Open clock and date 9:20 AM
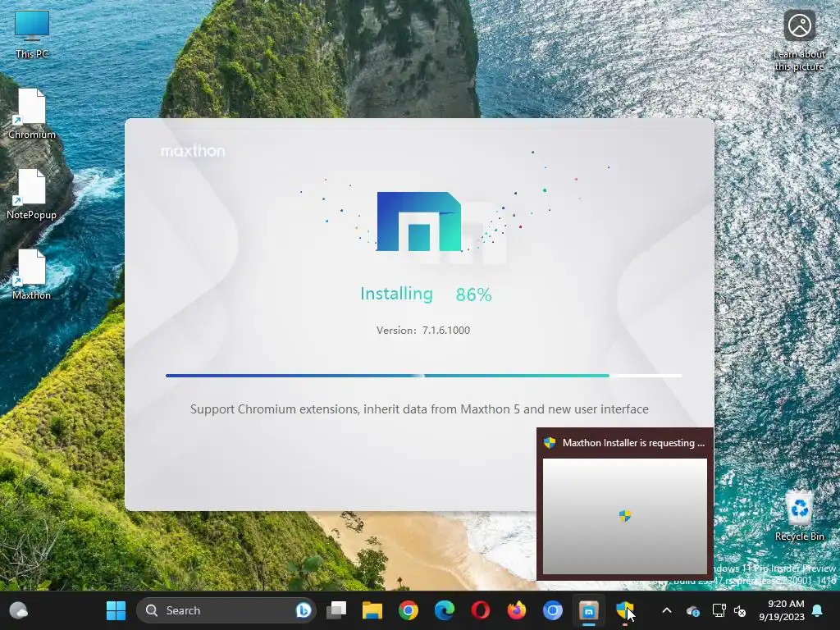 [782, 610]
